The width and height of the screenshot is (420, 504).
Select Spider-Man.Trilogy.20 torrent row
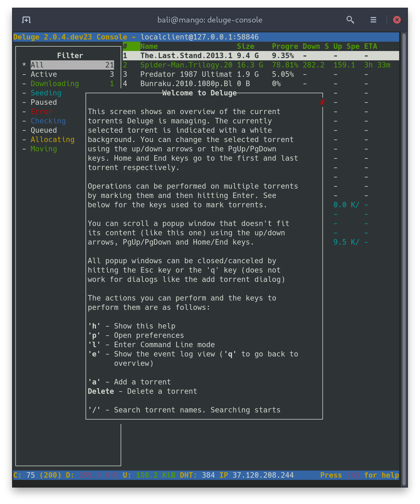(x=261, y=65)
